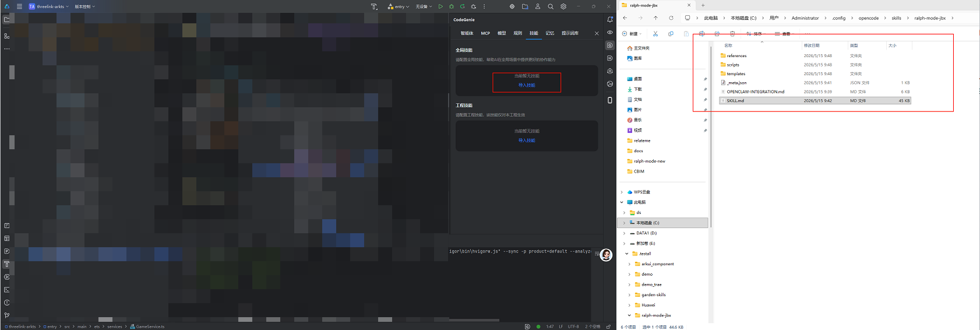980x330 pixels.
Task: Open the 无设备 device selector dropdown
Action: pyautogui.click(x=424, y=6)
